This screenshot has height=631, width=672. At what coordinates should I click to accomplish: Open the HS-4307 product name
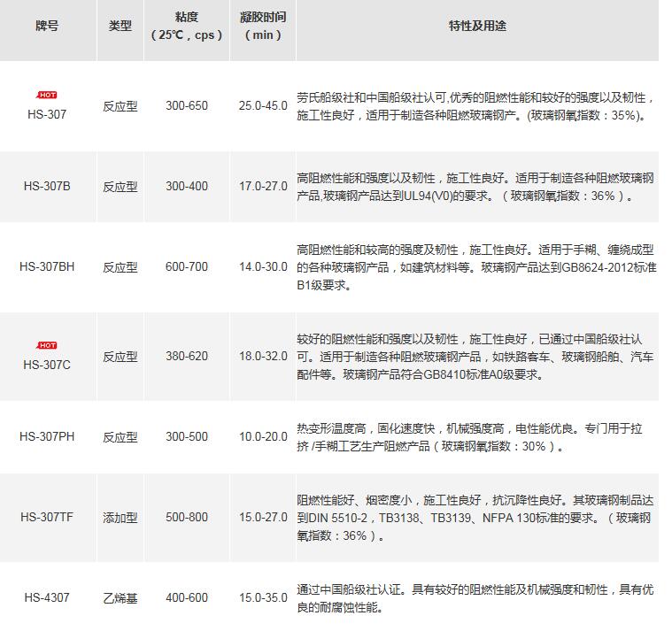[x=48, y=598]
